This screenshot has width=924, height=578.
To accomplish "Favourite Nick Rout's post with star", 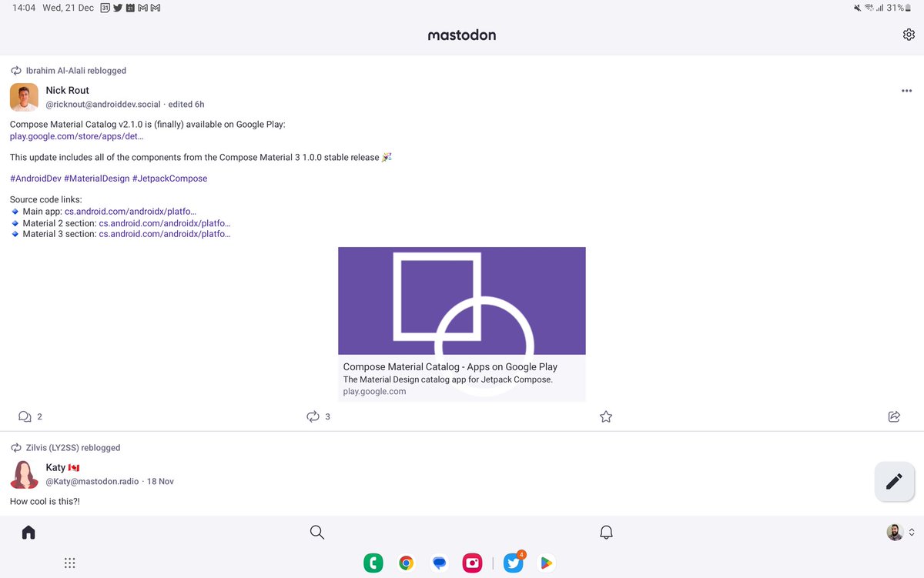I will point(606,416).
